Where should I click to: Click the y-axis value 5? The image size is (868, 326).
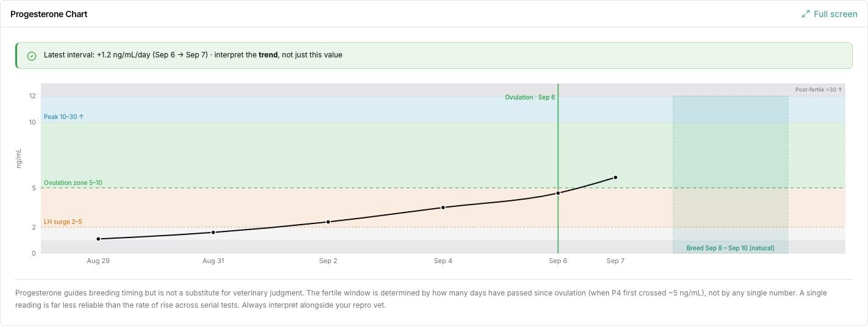pos(34,188)
